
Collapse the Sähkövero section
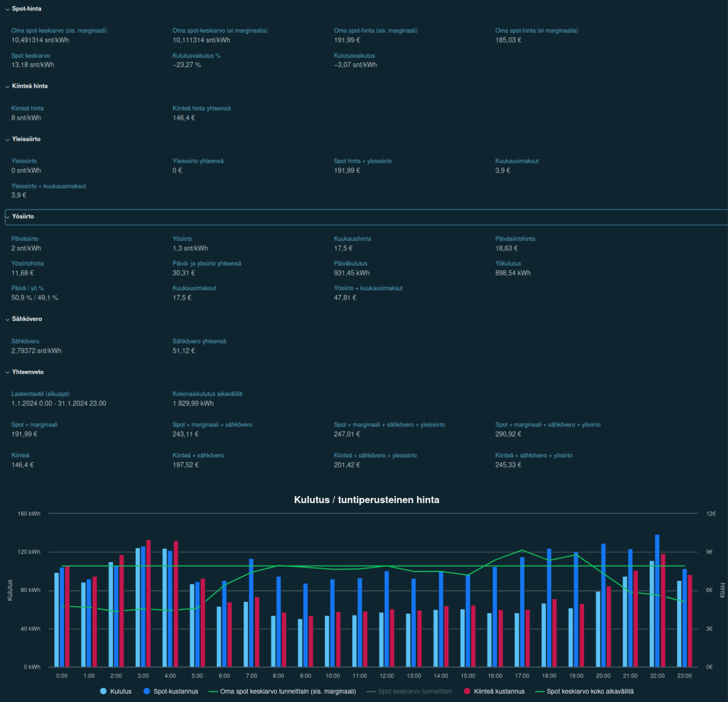coord(27,319)
